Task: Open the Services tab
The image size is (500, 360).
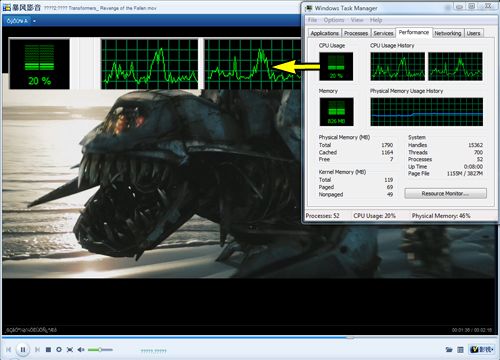Action: [x=383, y=33]
